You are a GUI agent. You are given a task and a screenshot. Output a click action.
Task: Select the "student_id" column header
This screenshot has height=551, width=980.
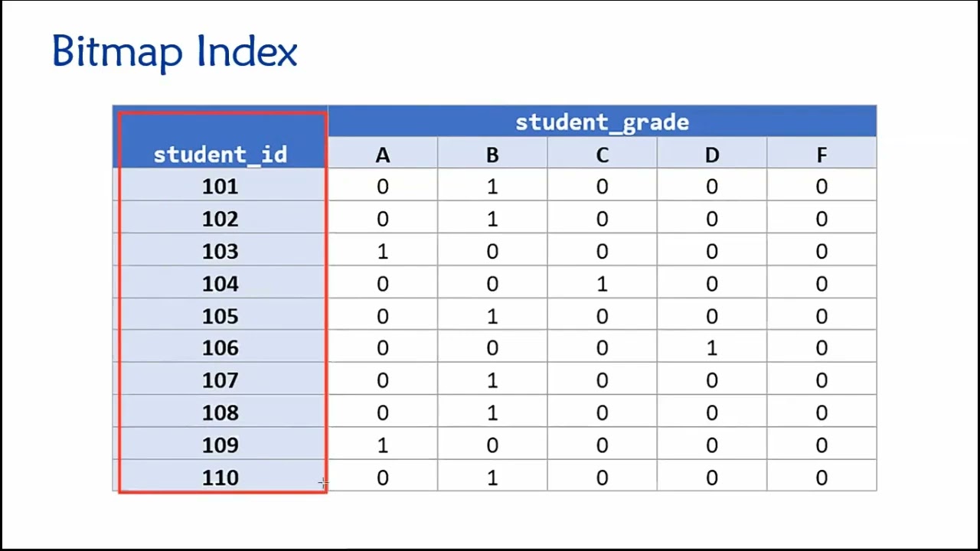[220, 138]
